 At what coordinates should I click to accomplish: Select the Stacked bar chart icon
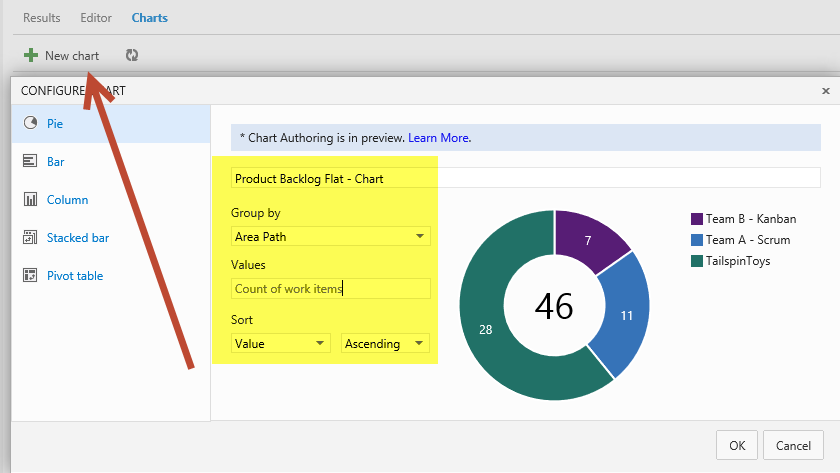[x=30, y=238]
